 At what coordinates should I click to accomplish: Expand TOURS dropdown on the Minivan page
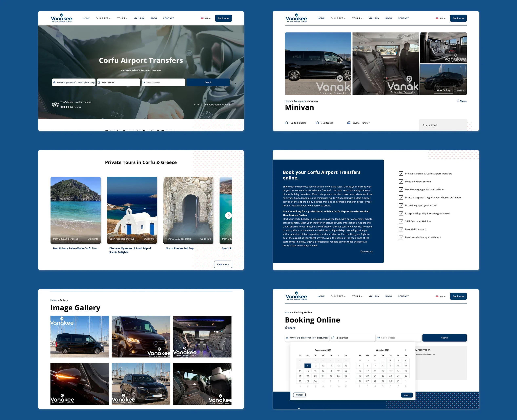[x=357, y=18]
